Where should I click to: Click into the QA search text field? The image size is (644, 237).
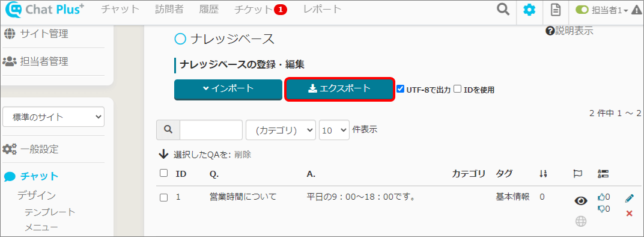[x=211, y=130]
